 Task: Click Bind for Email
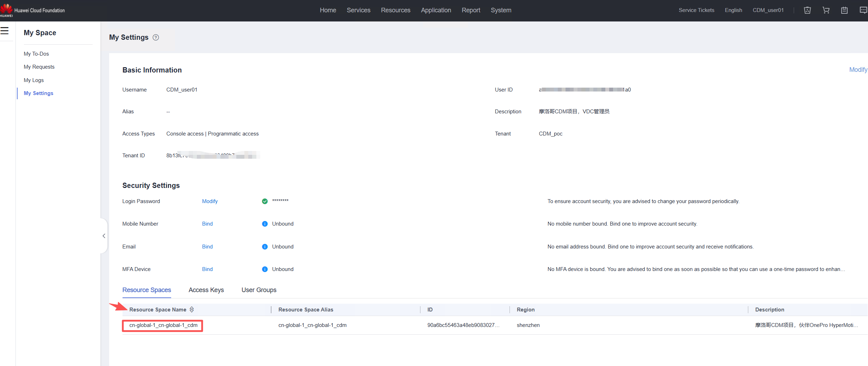(207, 247)
